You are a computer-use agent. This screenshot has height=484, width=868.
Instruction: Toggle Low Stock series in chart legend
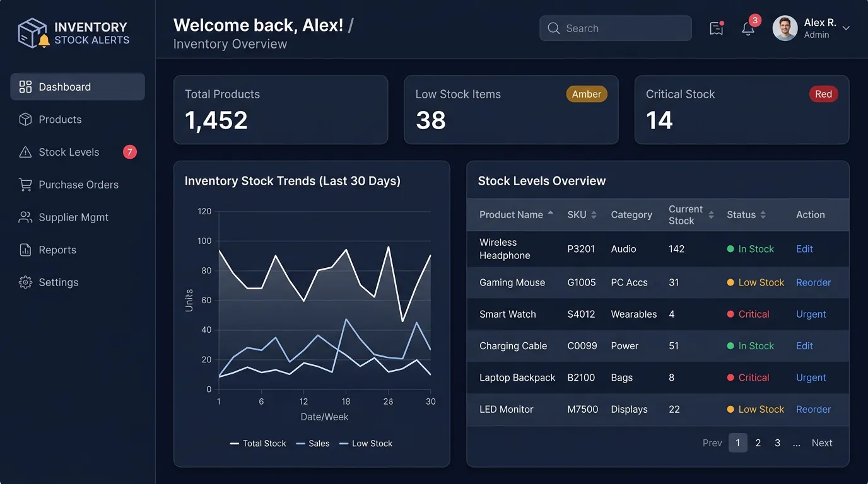(366, 444)
